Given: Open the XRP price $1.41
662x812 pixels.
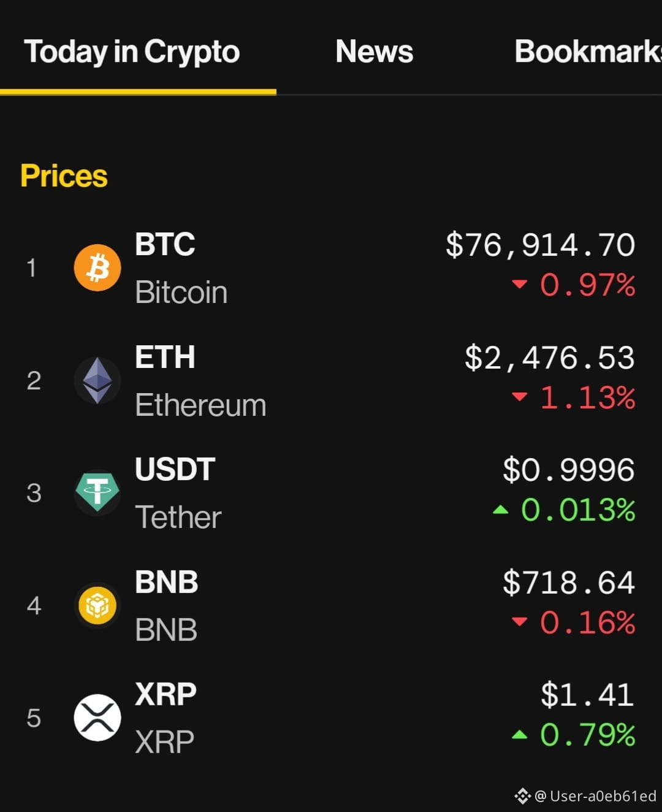Looking at the screenshot, I should coord(587,695).
